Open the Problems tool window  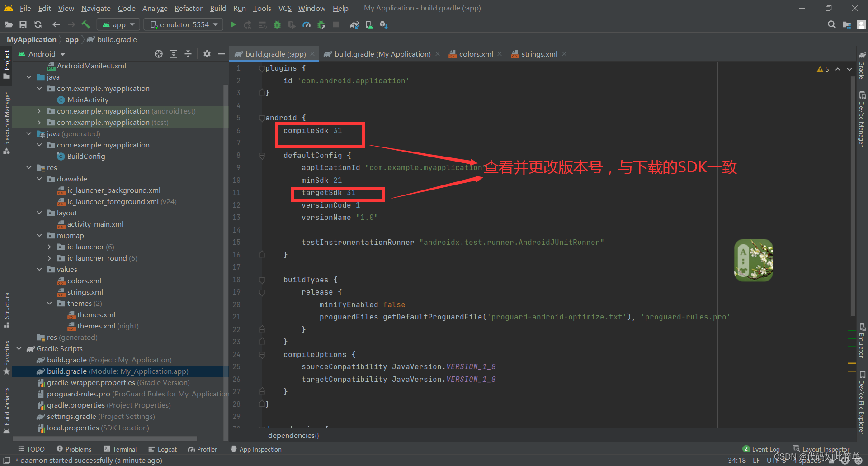click(74, 449)
